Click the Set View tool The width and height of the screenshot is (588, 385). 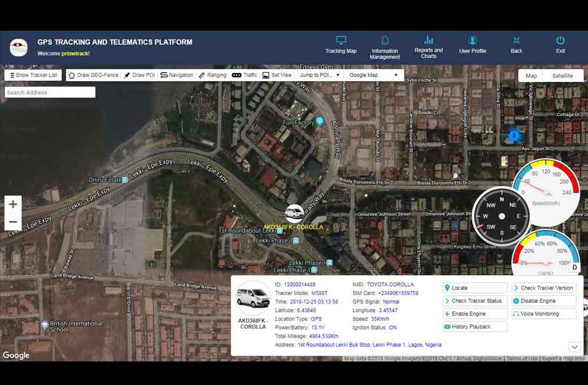[277, 75]
